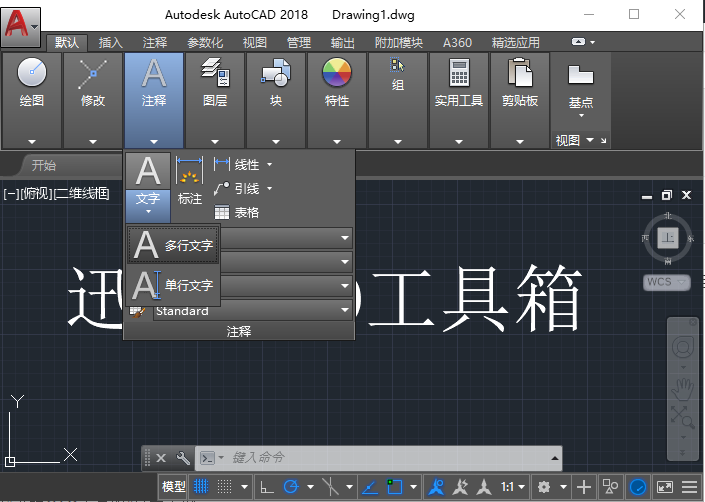Viewport: 705px width, 502px height.
Task: Open the AutoCAD application menu button
Action: point(21,27)
